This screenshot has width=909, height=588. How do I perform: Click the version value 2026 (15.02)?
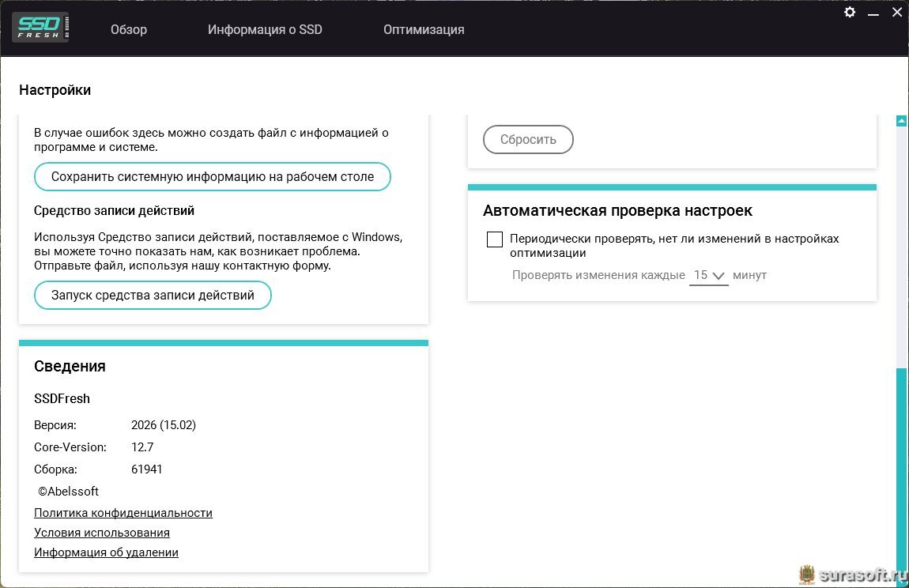tap(164, 425)
